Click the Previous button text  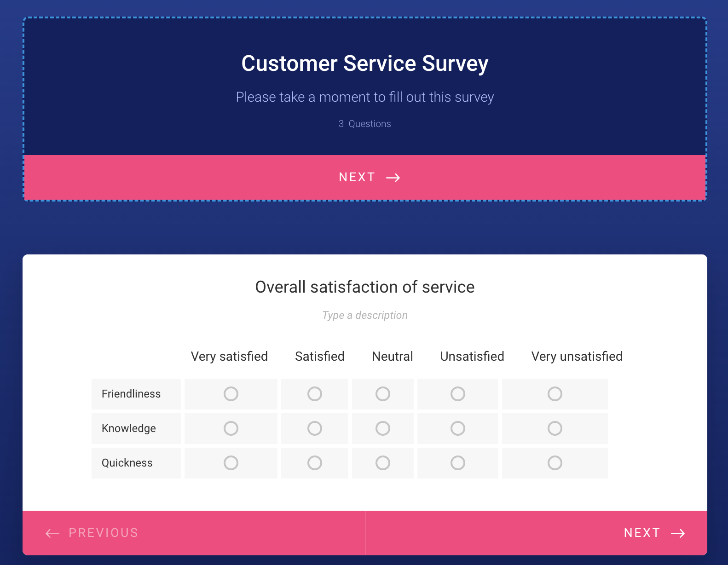tap(104, 533)
